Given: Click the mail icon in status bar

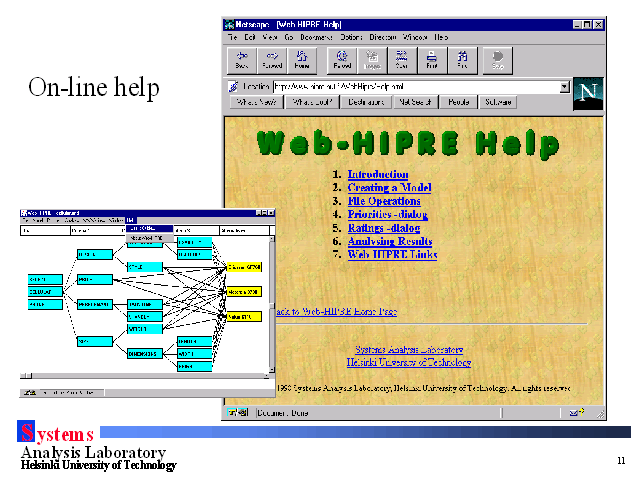Looking at the screenshot, I should tap(576, 412).
